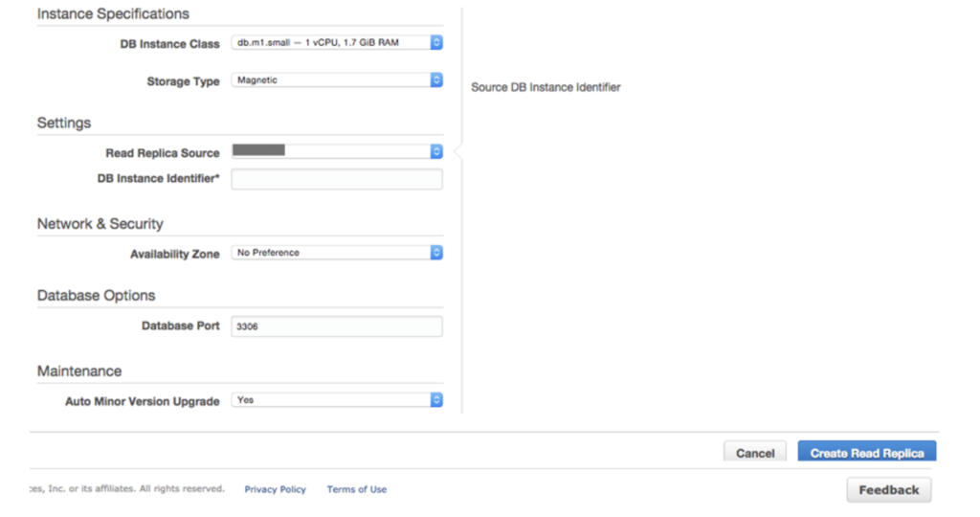980x517 pixels.
Task: Open the Privacy Policy link
Action: pyautogui.click(x=275, y=489)
